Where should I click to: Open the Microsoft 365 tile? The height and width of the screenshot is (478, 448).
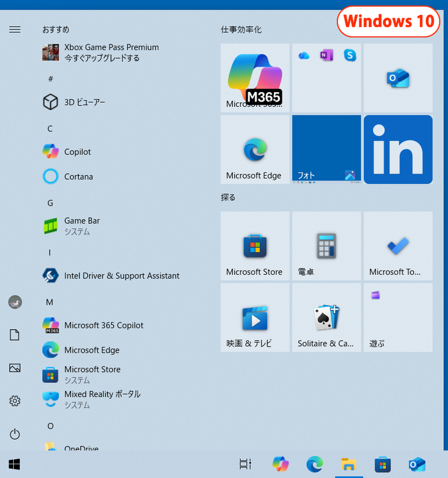coord(255,78)
